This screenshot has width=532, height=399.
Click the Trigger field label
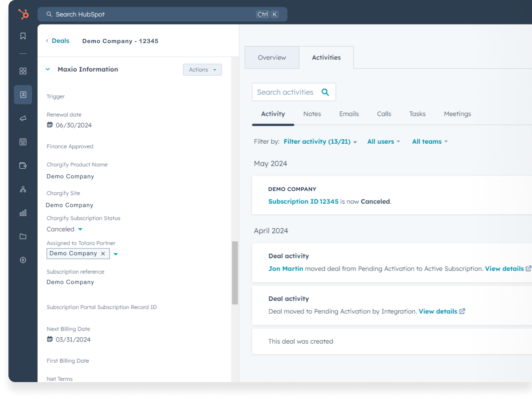(56, 96)
